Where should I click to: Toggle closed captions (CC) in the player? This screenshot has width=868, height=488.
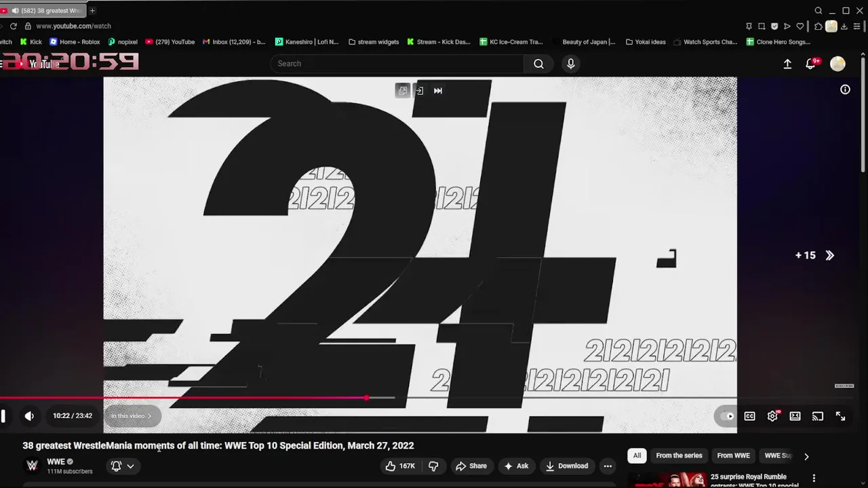click(x=750, y=416)
